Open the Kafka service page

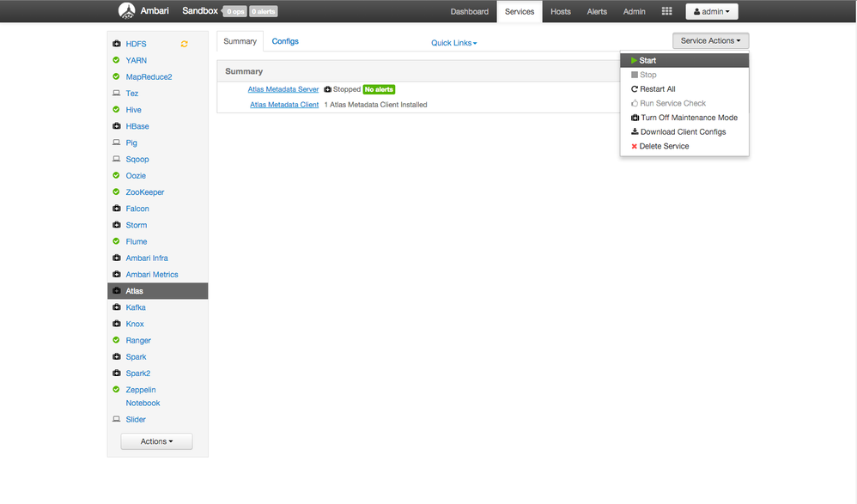click(136, 307)
